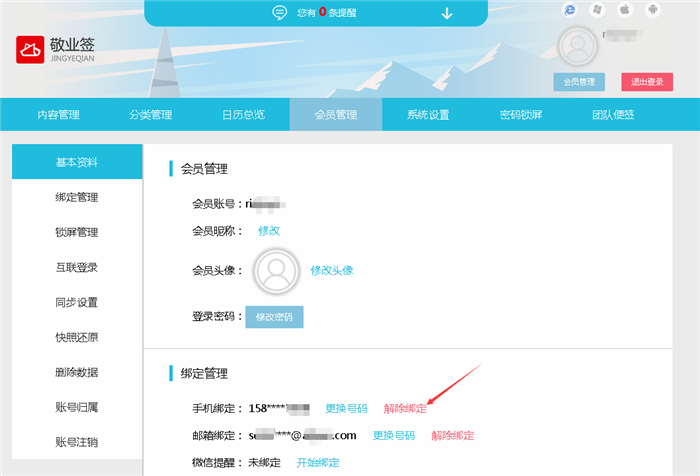
Task: Click the red 退出登录 button
Action: pyautogui.click(x=647, y=82)
